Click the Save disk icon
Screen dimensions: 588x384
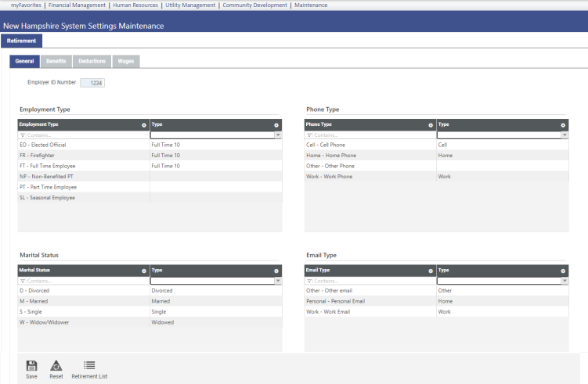point(31,365)
